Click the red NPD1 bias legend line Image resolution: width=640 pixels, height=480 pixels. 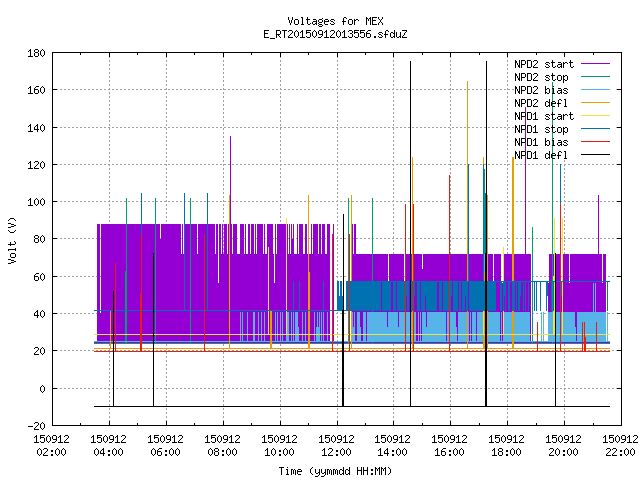[x=596, y=142]
